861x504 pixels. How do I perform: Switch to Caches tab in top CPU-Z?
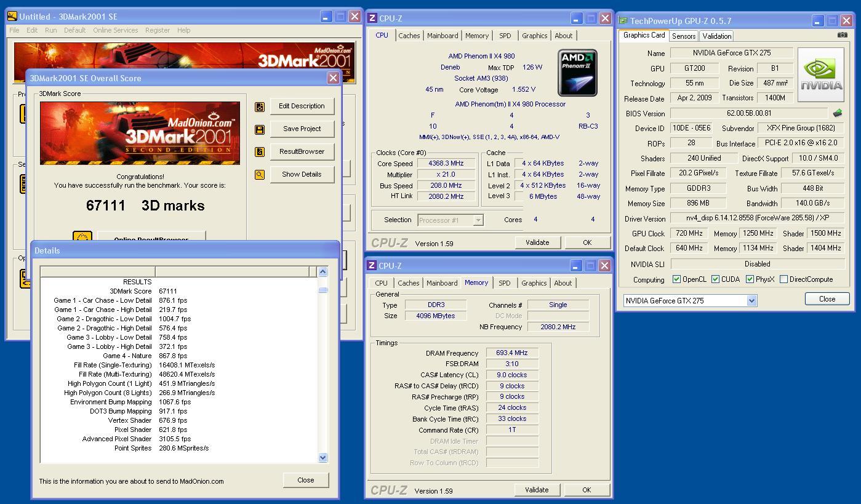point(409,36)
